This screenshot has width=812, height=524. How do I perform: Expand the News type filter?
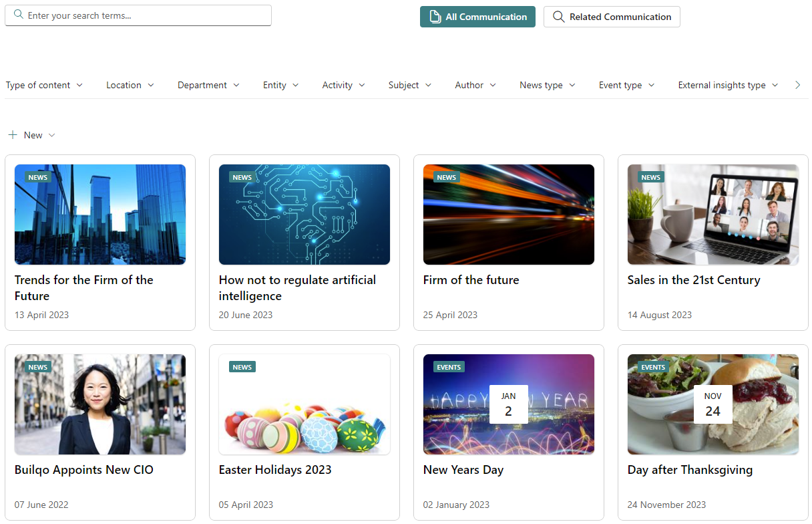point(548,85)
